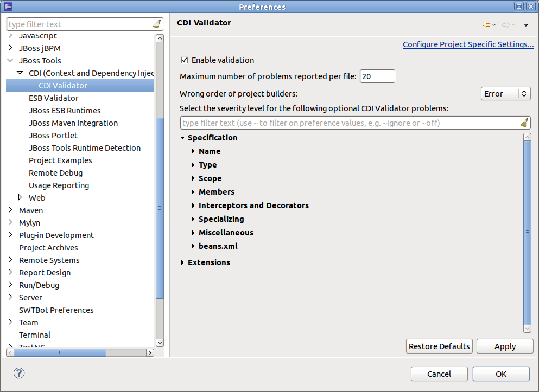
Task: Expand the Extensions section
Action: pos(182,262)
